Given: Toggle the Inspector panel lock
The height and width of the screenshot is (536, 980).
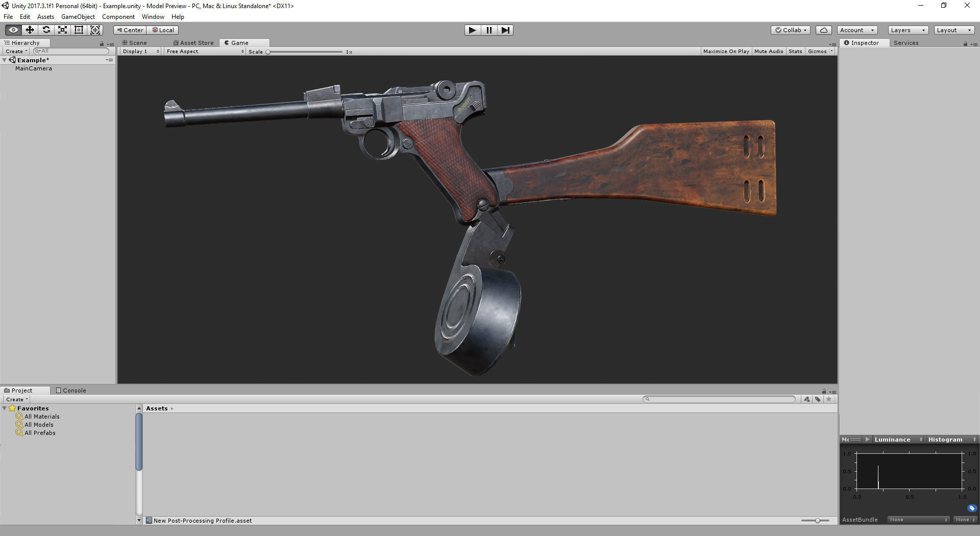Looking at the screenshot, I should 965,44.
